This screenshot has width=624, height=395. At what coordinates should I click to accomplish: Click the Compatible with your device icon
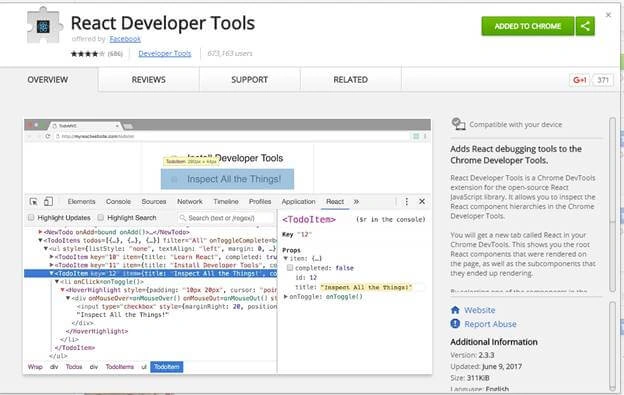(458, 124)
